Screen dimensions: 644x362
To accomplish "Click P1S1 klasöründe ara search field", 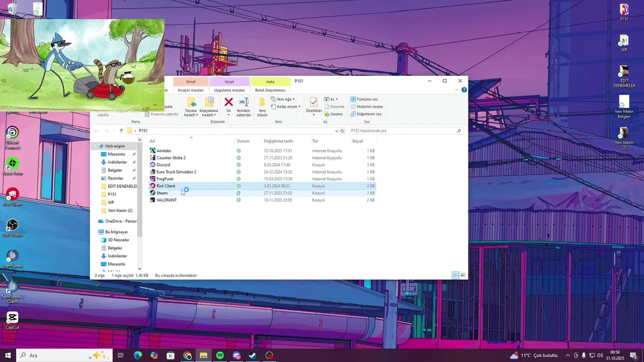I will tap(406, 131).
